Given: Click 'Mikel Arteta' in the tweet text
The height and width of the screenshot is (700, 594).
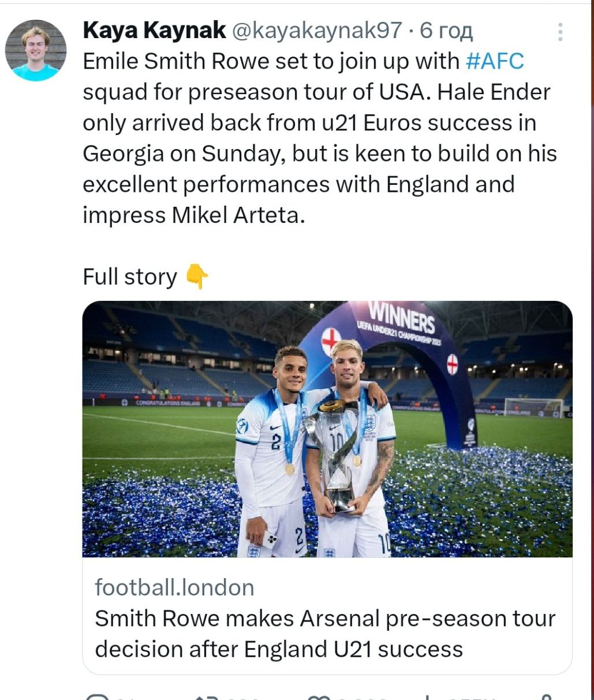Looking at the screenshot, I should (238, 215).
